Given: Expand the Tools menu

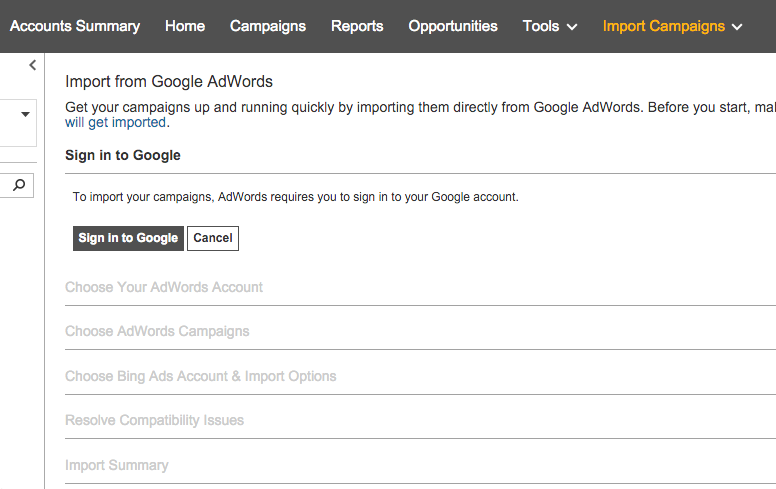Looking at the screenshot, I should click(x=550, y=26).
